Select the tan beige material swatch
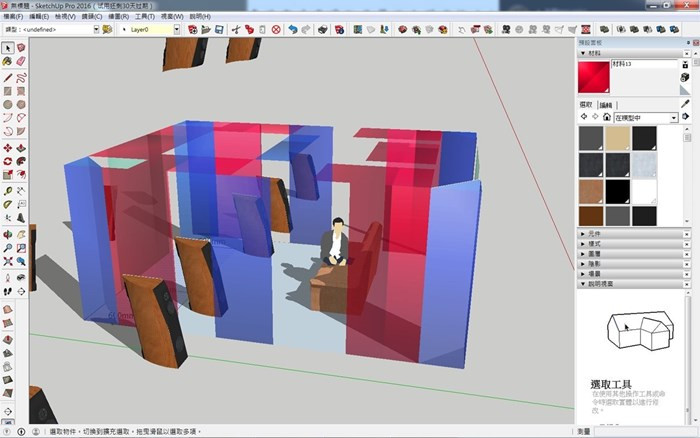 617,138
